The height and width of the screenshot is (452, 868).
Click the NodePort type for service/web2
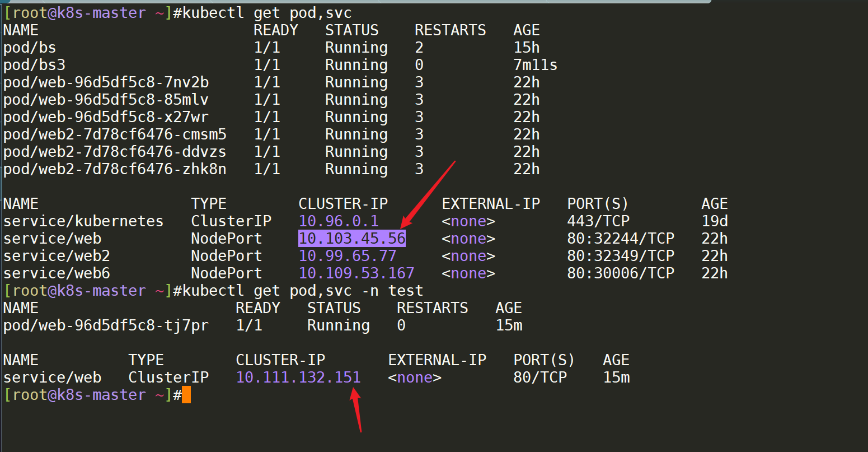(x=227, y=256)
